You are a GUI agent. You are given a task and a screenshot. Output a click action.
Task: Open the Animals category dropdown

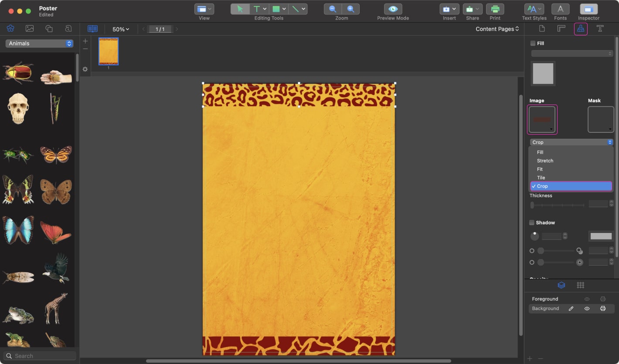[39, 43]
